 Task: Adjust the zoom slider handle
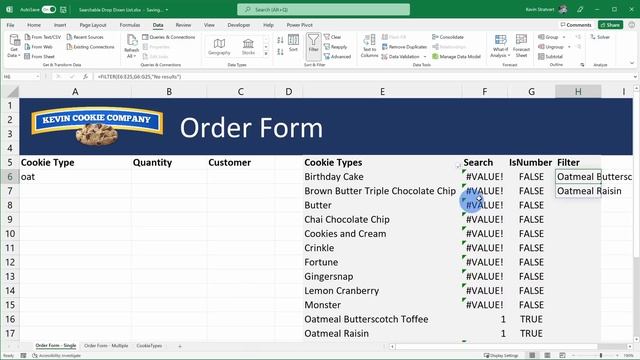601,356
